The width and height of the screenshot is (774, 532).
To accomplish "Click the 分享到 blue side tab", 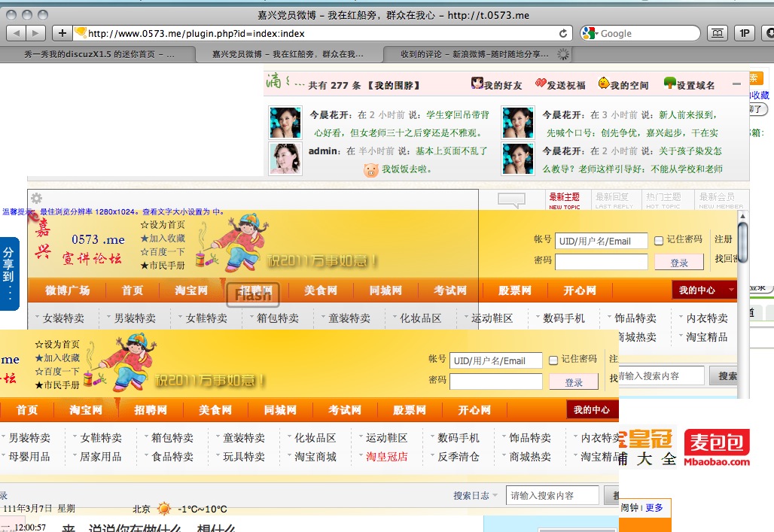I will pos(9,273).
